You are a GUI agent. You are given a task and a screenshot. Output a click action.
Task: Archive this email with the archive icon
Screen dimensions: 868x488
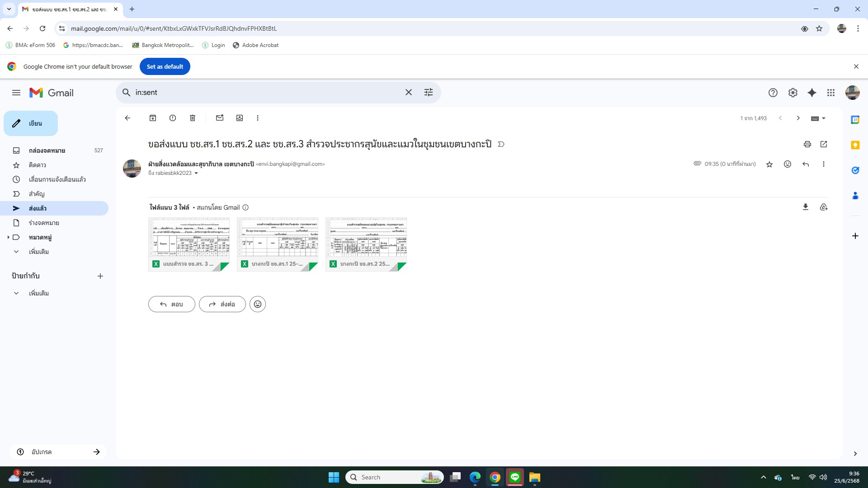click(153, 118)
